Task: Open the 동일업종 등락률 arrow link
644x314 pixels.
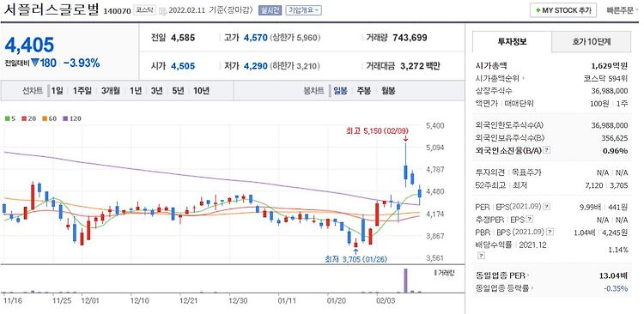Action: [x=532, y=288]
